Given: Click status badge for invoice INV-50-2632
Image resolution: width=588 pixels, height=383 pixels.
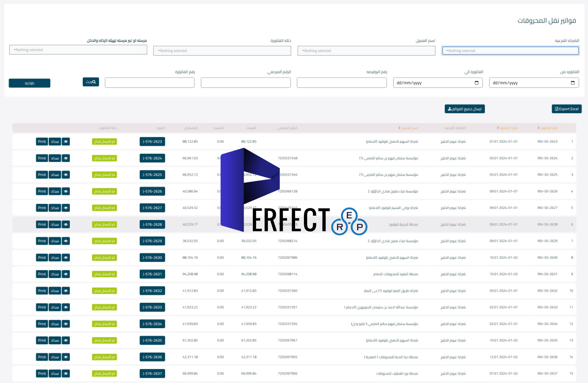Looking at the screenshot, I should [104, 291].
